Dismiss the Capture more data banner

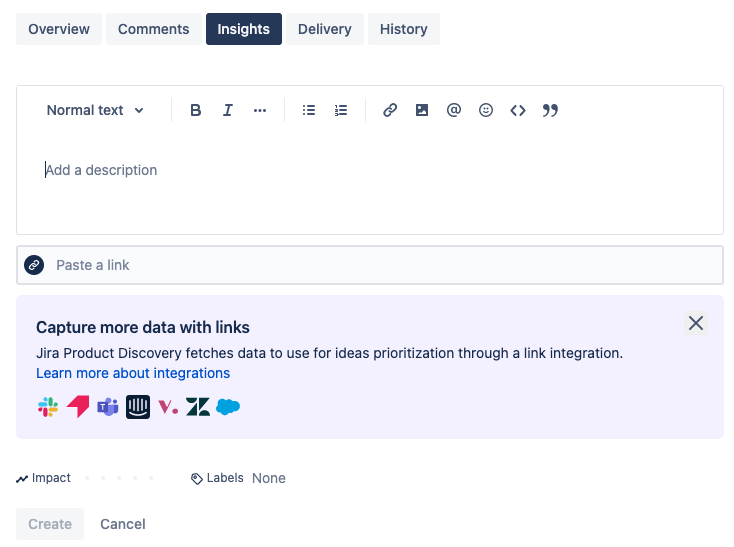[x=696, y=323]
